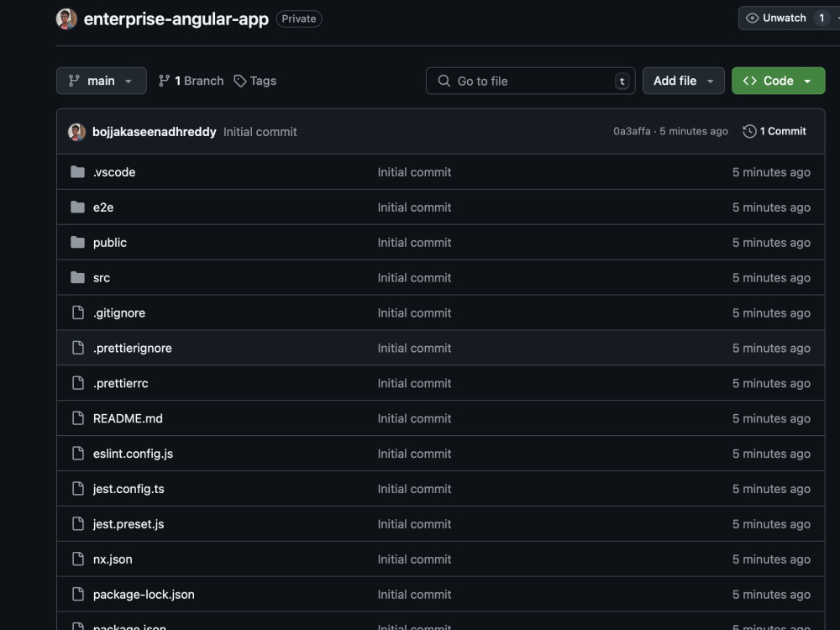Open commit hash 0a3affa
The width and height of the screenshot is (840, 630).
coord(632,131)
